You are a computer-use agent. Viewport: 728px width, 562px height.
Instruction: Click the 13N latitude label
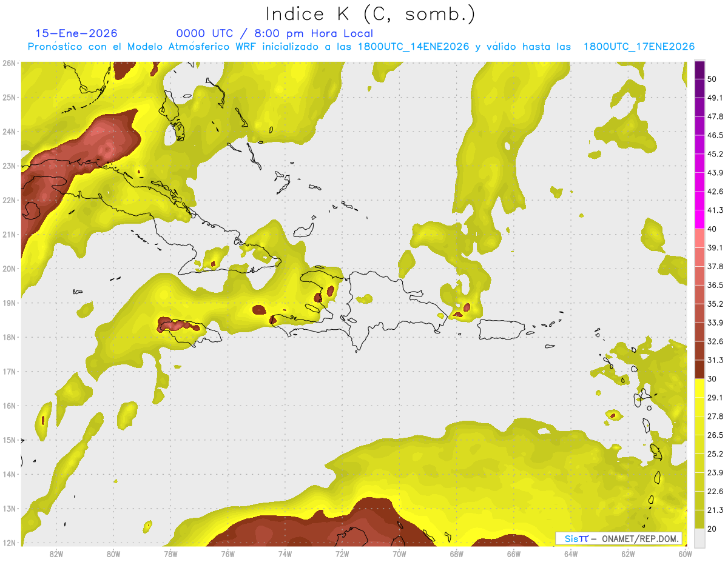coord(8,508)
